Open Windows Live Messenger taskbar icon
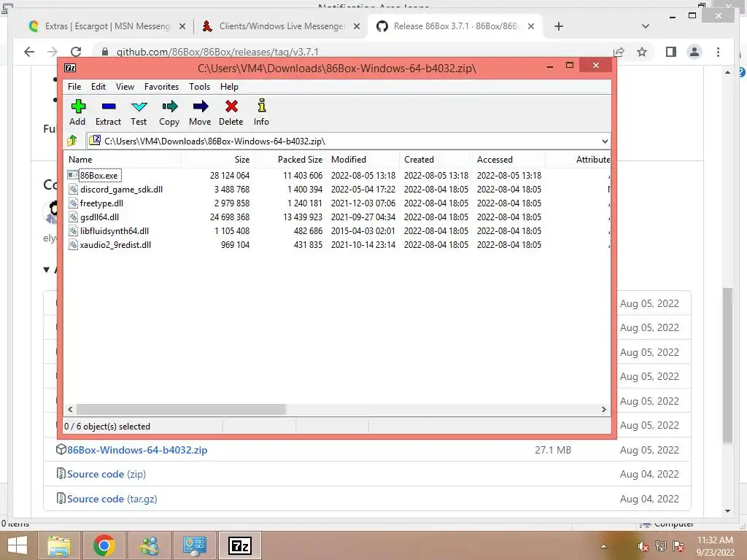747x560 pixels. click(x=149, y=545)
